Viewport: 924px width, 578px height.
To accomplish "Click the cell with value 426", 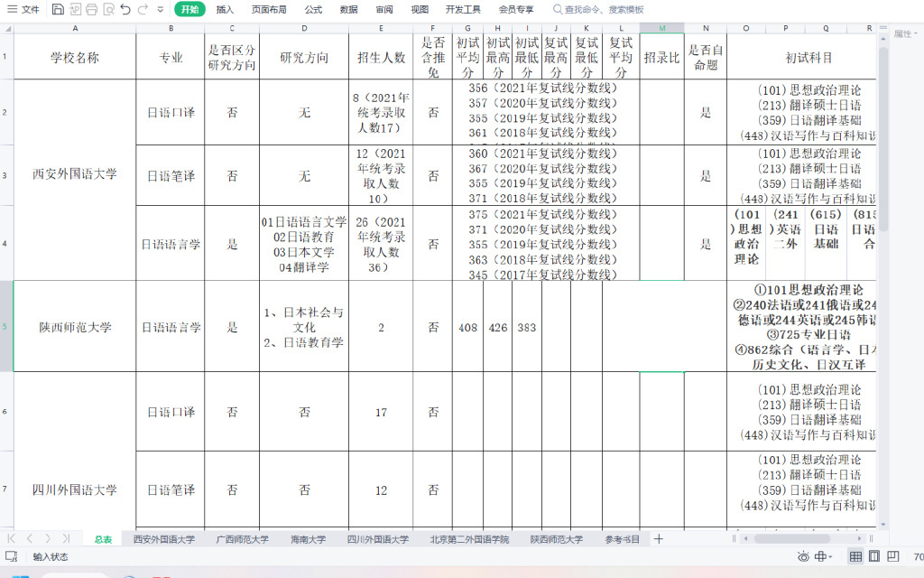I will (498, 327).
